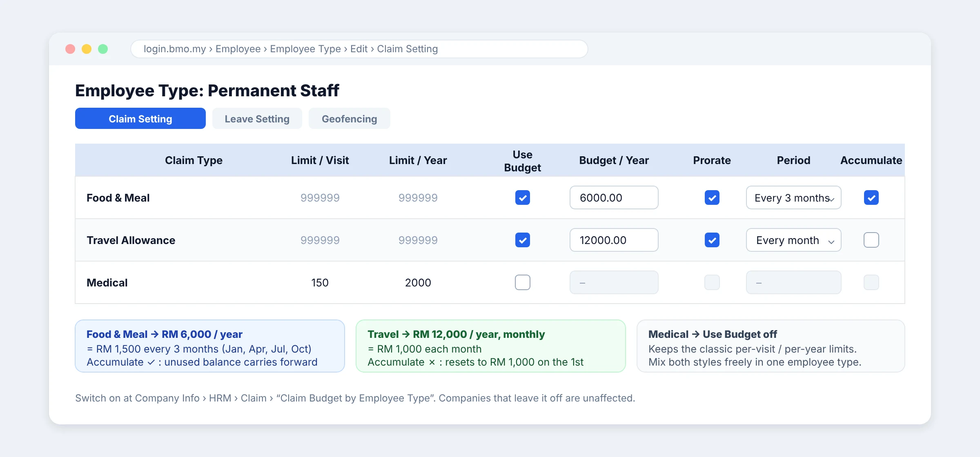Click the Medical Use Budget off info card
980x457 pixels.
[x=771, y=346]
